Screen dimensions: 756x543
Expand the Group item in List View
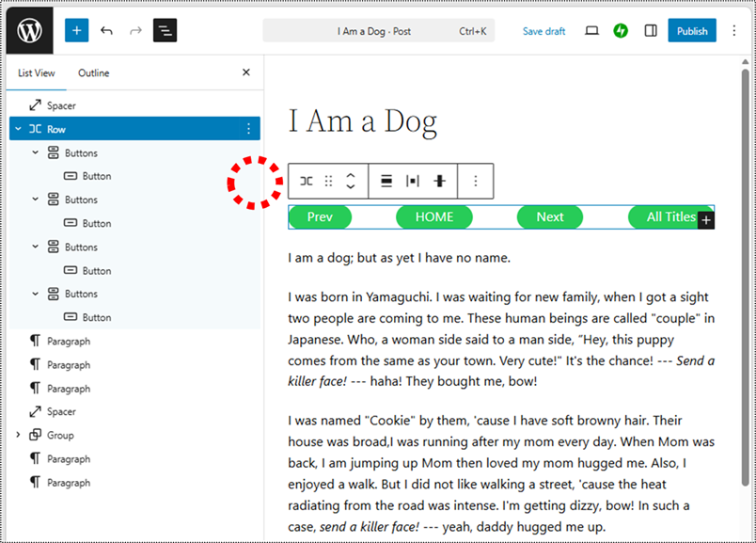pos(18,435)
